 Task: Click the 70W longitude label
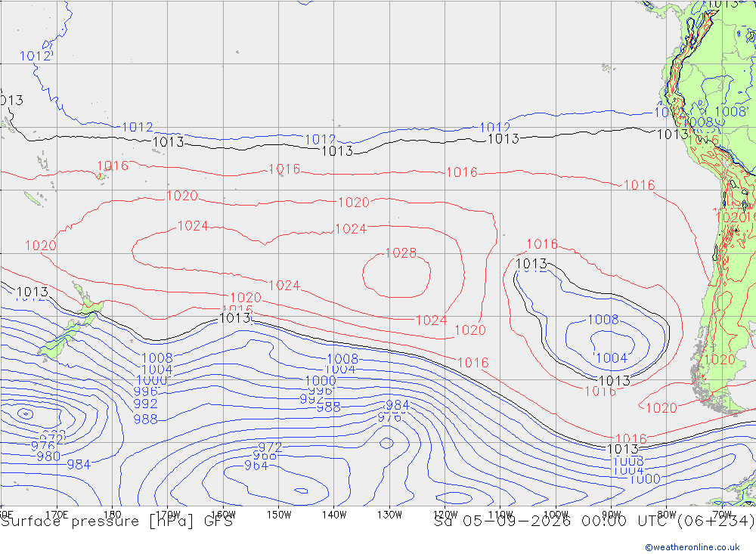(722, 515)
